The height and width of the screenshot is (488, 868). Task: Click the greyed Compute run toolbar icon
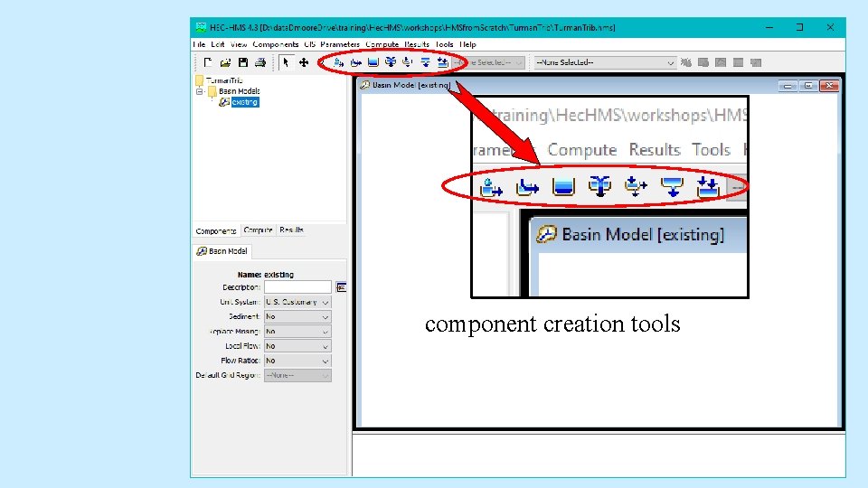(686, 62)
